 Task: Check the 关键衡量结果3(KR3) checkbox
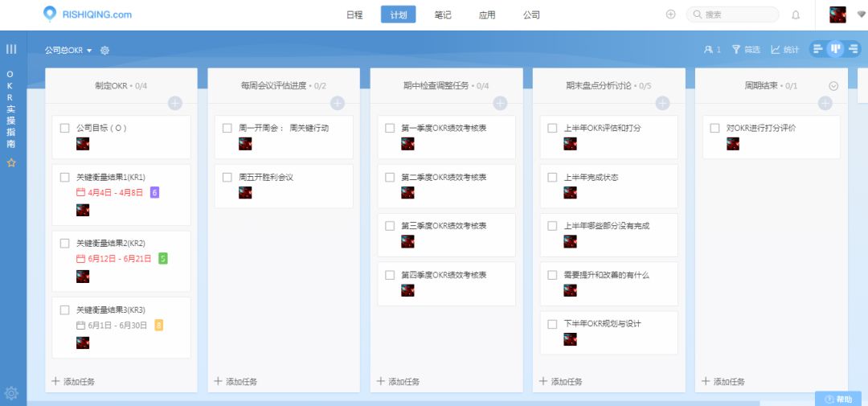[65, 310]
